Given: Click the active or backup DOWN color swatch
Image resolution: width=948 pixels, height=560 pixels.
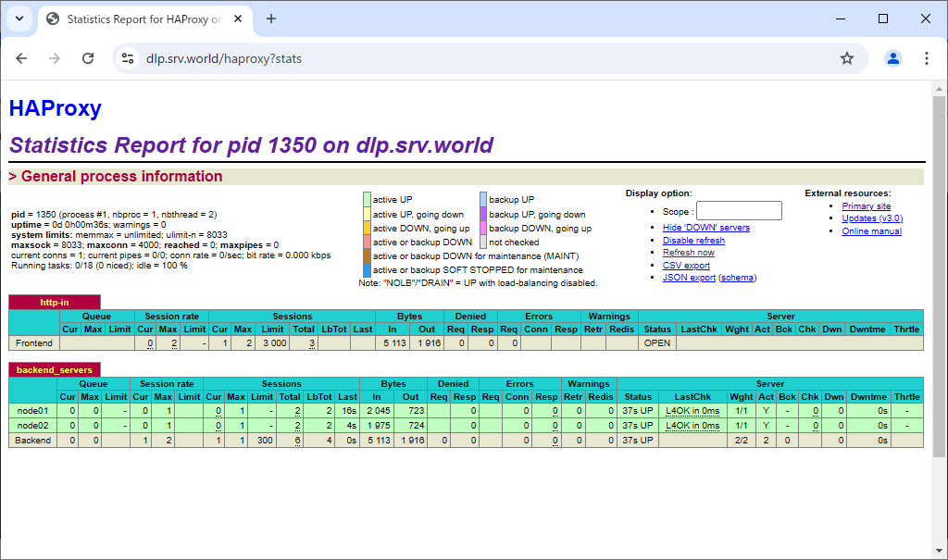Looking at the screenshot, I should 367,242.
